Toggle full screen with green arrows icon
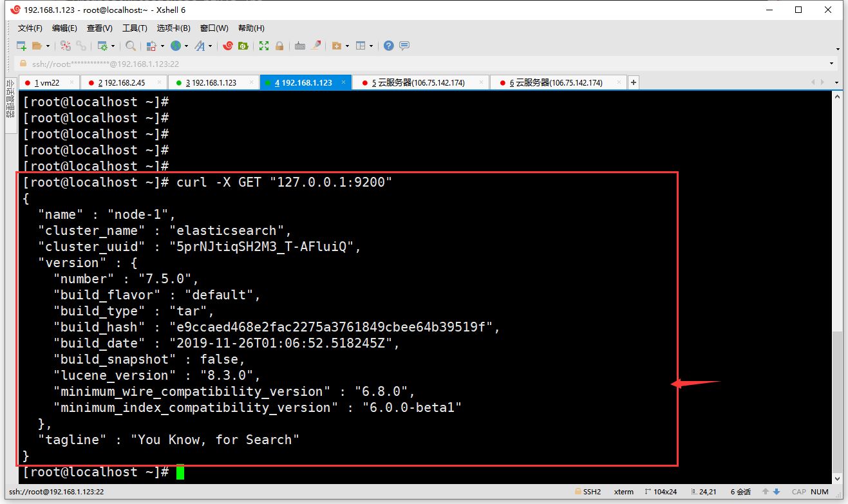848x504 pixels. point(264,46)
